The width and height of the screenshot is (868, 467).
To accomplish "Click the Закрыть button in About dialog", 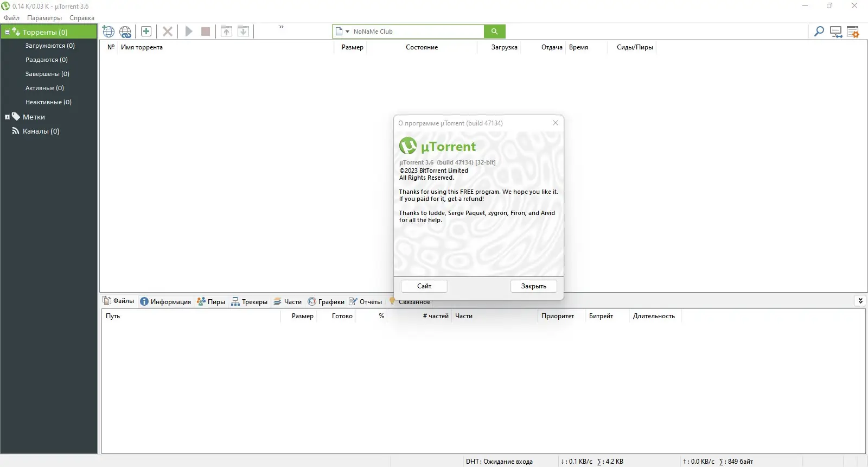I will pyautogui.click(x=534, y=286).
